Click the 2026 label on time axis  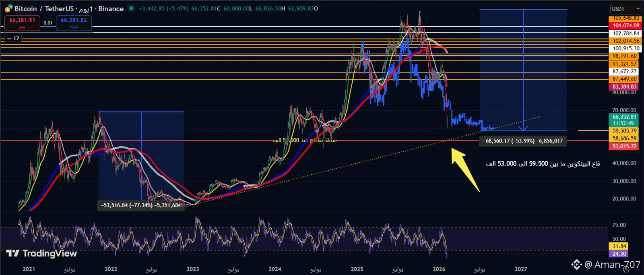point(439,269)
